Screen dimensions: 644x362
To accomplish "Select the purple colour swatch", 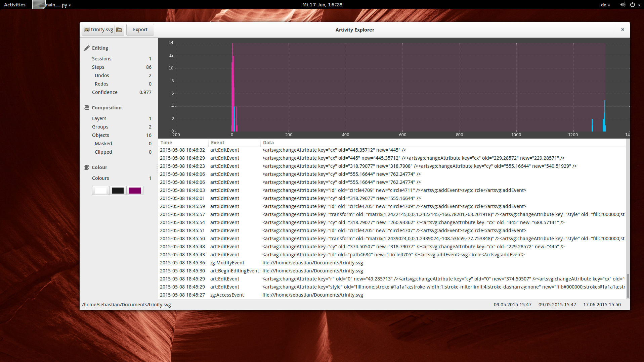I will pos(135,191).
